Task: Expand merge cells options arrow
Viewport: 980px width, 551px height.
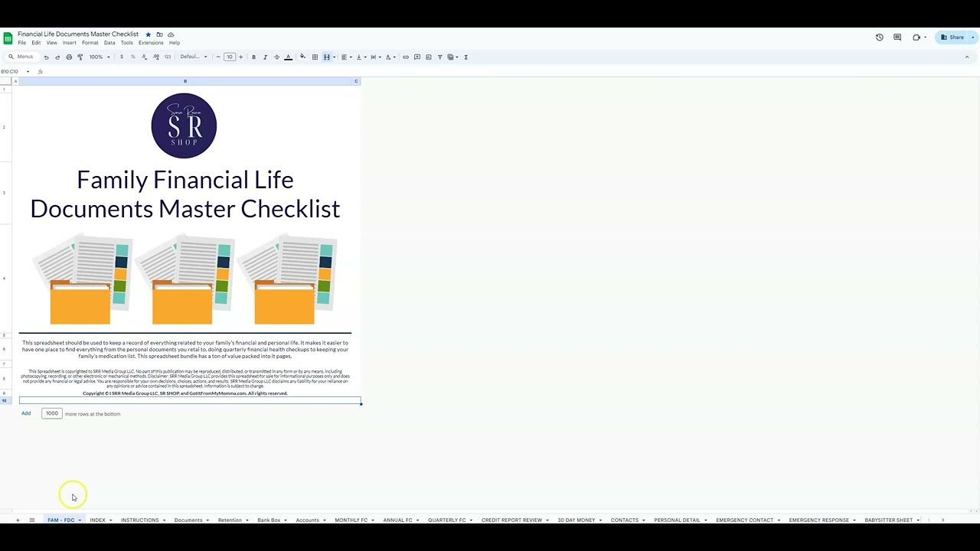Action: coord(334,57)
